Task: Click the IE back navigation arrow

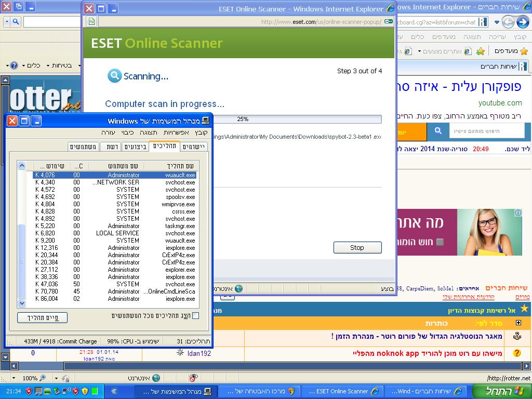Action: point(522,22)
